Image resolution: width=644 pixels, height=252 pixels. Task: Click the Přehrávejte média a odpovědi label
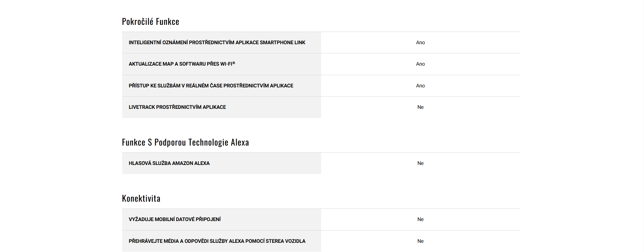click(217, 241)
